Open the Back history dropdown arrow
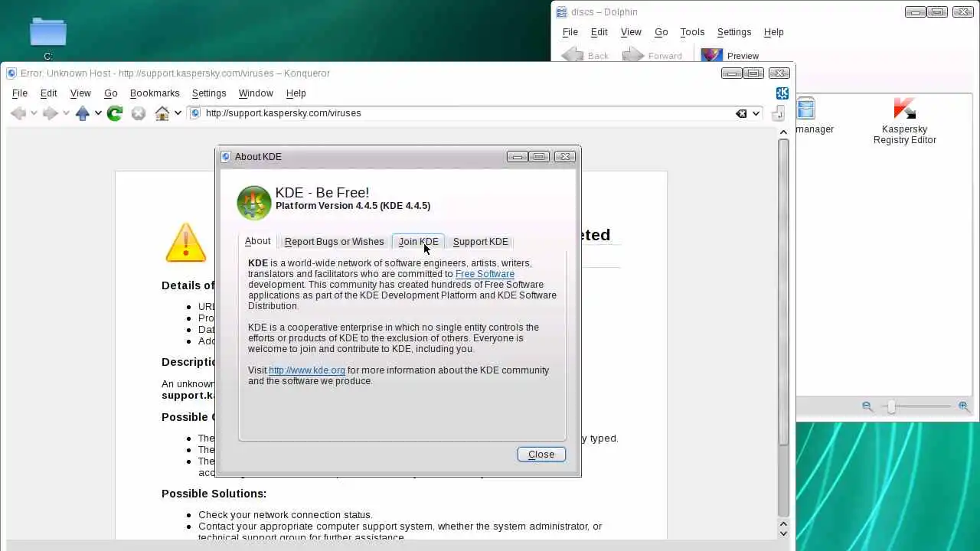980x551 pixels. click(34, 113)
